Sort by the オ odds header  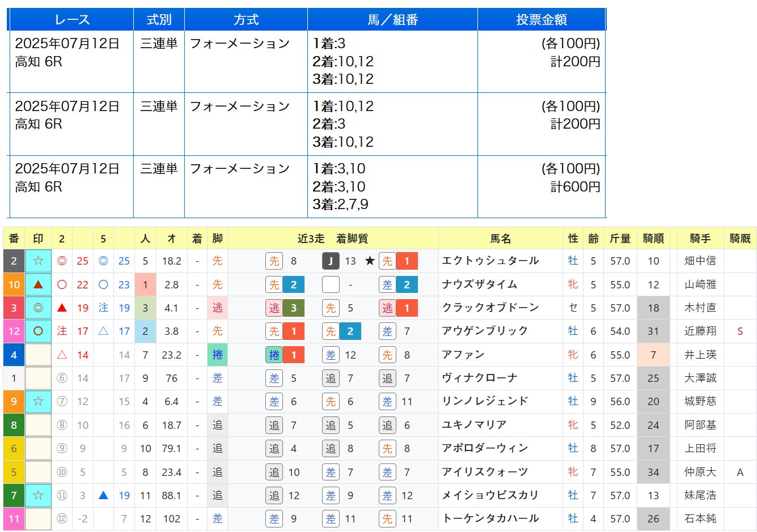tap(172, 239)
